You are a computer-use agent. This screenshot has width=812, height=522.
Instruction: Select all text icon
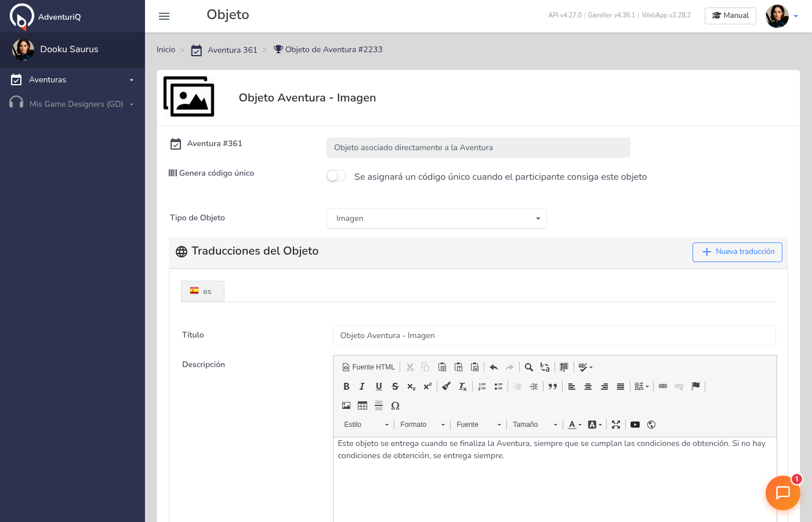[x=564, y=367]
